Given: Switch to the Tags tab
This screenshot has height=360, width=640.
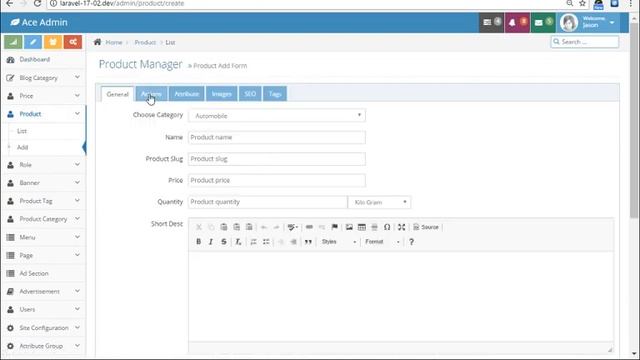Looking at the screenshot, I should (x=275, y=94).
